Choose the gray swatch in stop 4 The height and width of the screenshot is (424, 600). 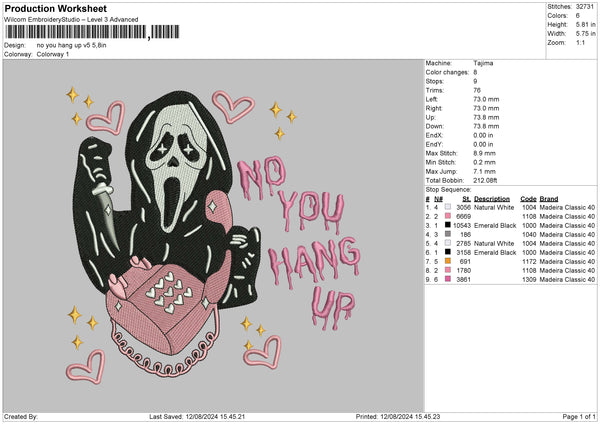447,233
